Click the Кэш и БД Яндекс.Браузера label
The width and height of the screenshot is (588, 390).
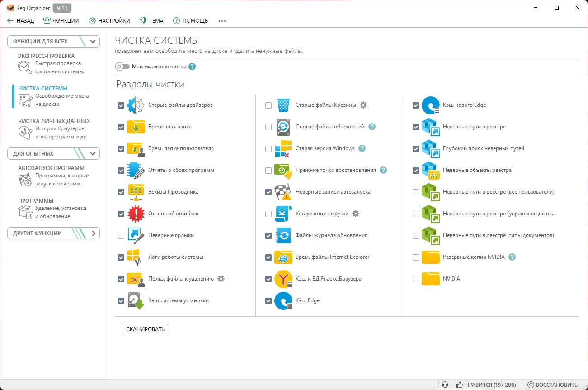click(329, 279)
